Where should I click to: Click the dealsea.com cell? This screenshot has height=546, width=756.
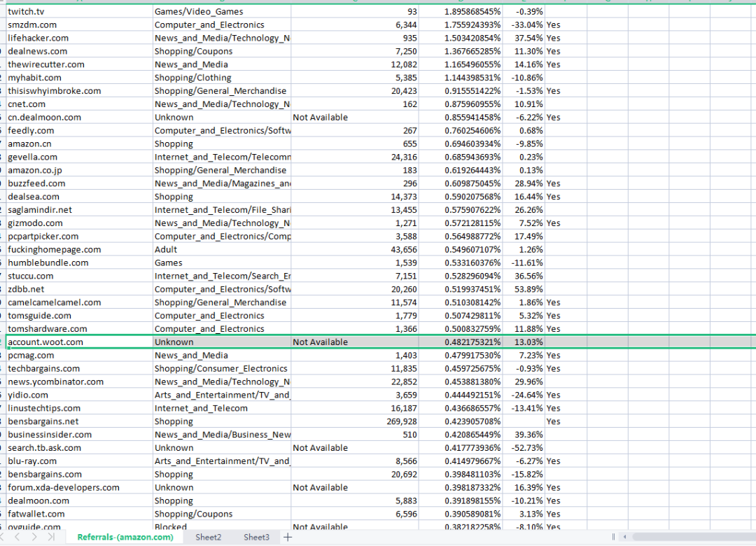[x=80, y=197]
